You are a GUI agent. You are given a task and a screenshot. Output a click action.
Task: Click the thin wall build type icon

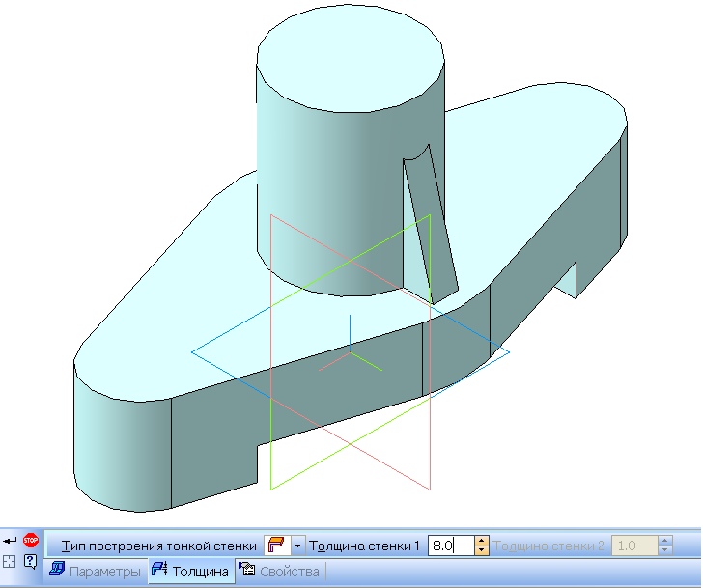(276, 546)
